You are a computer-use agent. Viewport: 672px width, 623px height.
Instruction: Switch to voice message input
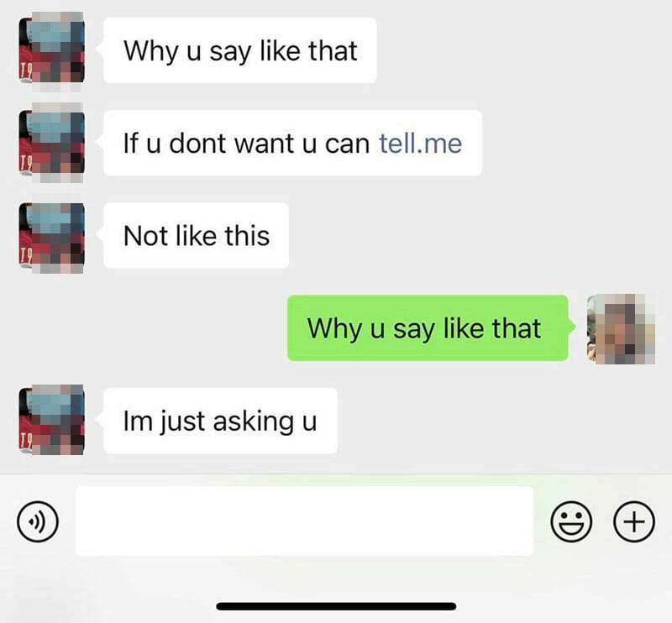click(x=38, y=521)
